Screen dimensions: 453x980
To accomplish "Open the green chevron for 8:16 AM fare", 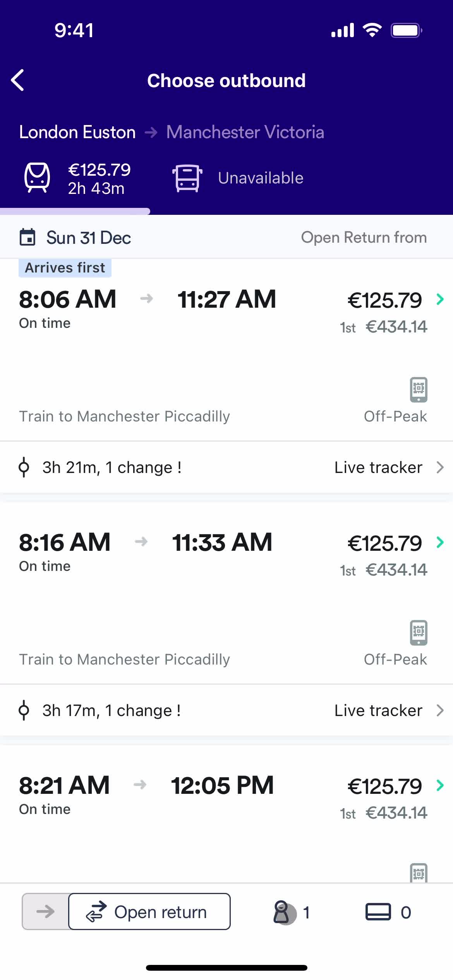I will click(x=440, y=542).
